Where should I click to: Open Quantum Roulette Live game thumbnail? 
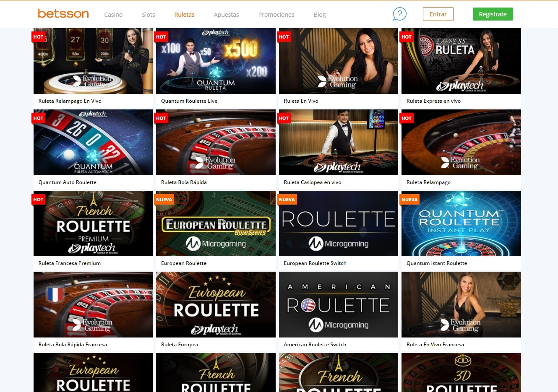tap(216, 61)
